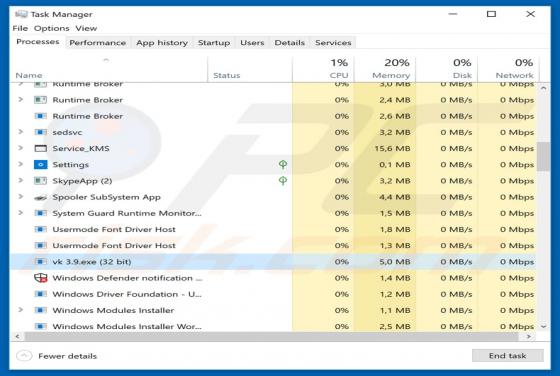Expand the SkypeApp (2) process group
The image size is (560, 376).
pyautogui.click(x=20, y=180)
